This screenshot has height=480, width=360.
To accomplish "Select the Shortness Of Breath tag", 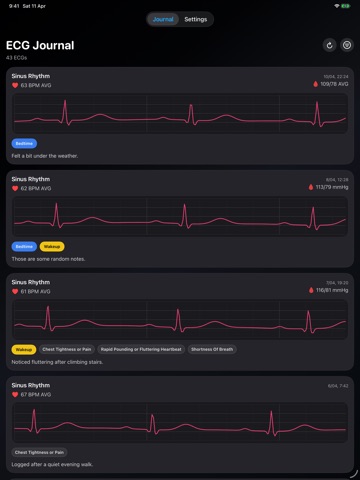I will [212, 349].
